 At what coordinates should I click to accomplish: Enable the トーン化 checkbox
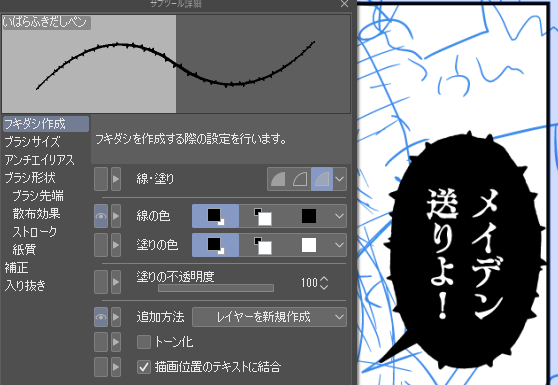click(144, 342)
